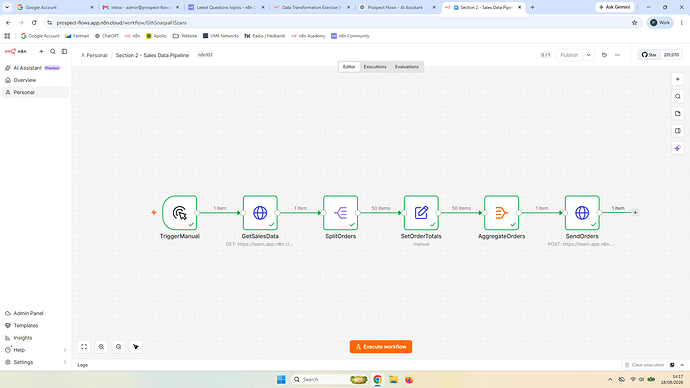This screenshot has height=388, width=690.
Task: Click the Windows taskbar search box
Action: [329, 379]
